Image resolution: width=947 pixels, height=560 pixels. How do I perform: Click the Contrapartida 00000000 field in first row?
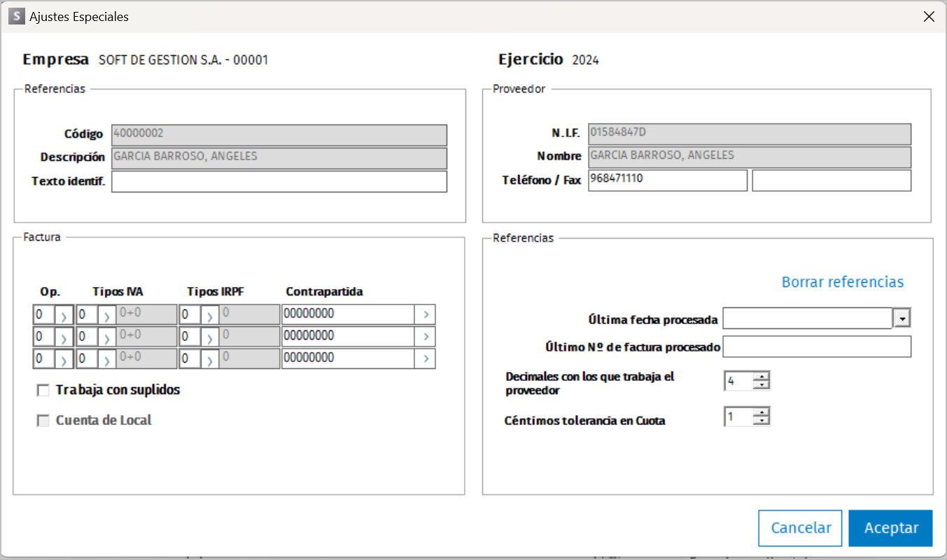(349, 315)
